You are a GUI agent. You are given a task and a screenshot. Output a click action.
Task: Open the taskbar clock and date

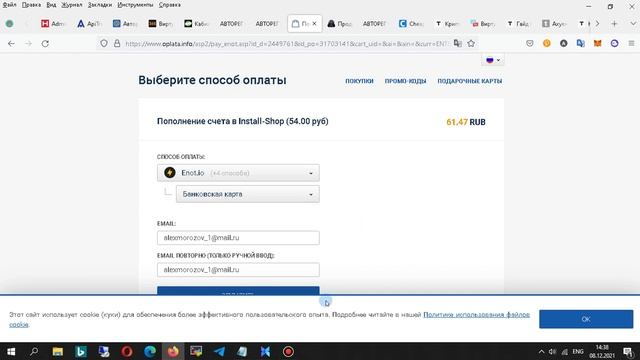coord(602,351)
